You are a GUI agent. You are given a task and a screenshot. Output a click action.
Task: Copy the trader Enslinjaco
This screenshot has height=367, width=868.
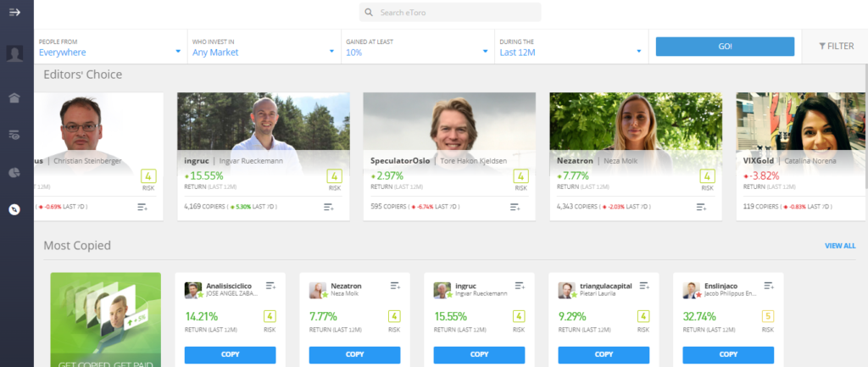tap(728, 355)
